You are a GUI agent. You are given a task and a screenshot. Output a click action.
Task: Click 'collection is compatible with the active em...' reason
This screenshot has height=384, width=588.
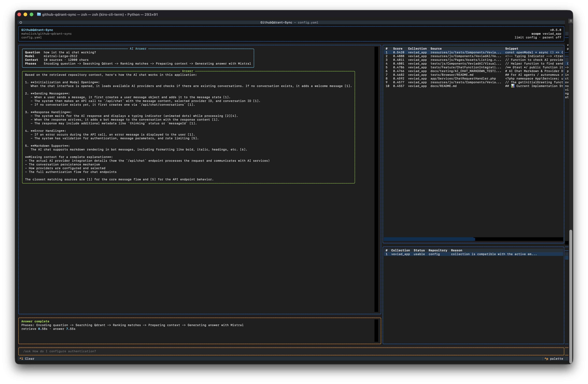494,254
